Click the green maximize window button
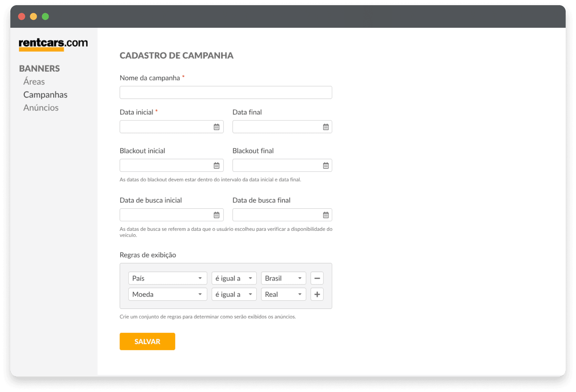The image size is (576, 392). pos(46,16)
